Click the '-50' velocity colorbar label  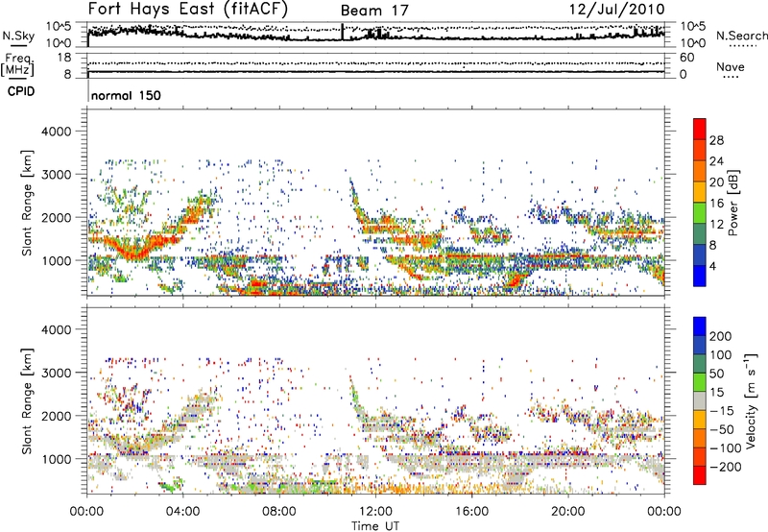coord(722,429)
